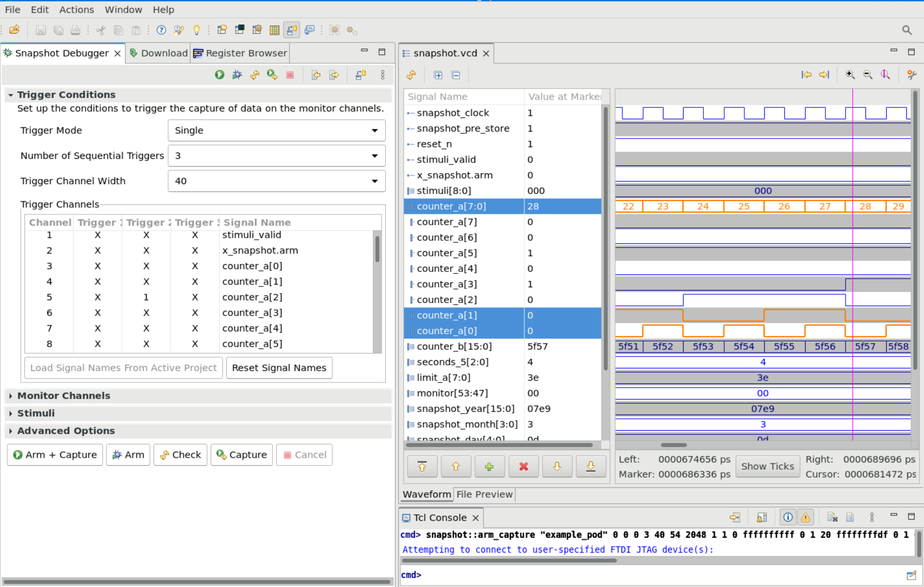This screenshot has width=924, height=587.
Task: Click the Capture button
Action: click(242, 455)
